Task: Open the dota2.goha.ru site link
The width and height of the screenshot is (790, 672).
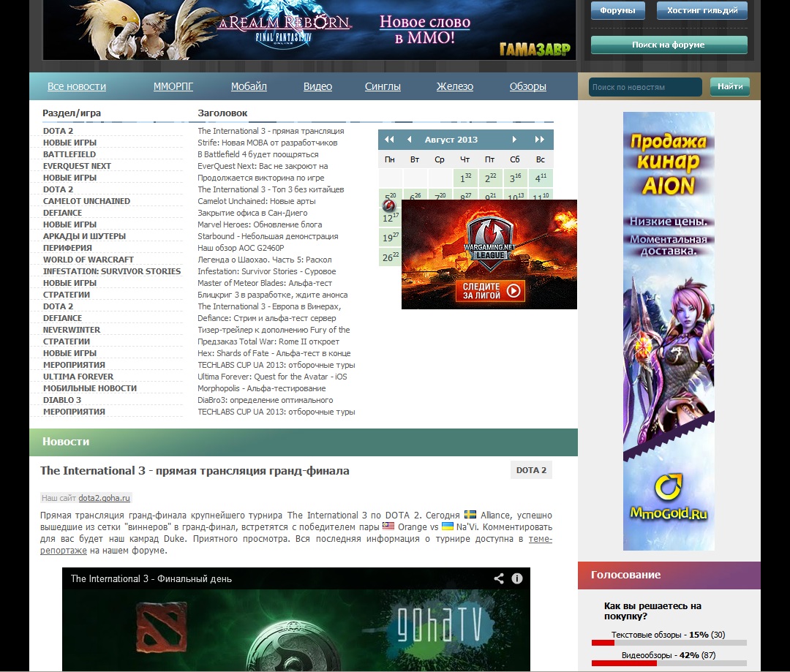Action: coord(105,498)
